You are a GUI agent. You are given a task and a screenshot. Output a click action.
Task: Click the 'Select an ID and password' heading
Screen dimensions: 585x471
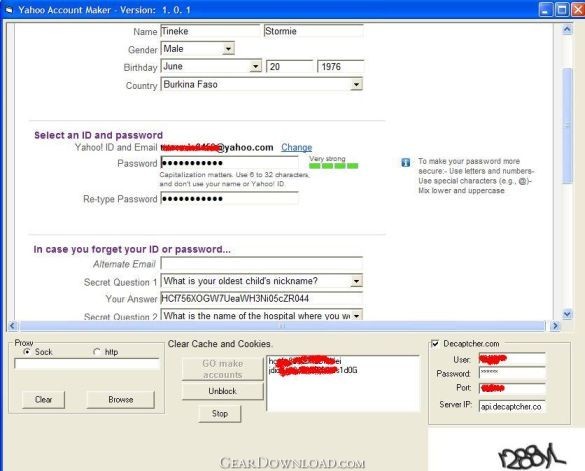tap(98, 135)
